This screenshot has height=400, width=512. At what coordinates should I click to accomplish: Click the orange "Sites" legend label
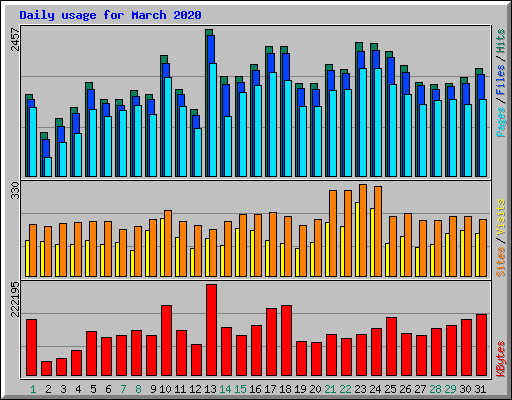501,262
